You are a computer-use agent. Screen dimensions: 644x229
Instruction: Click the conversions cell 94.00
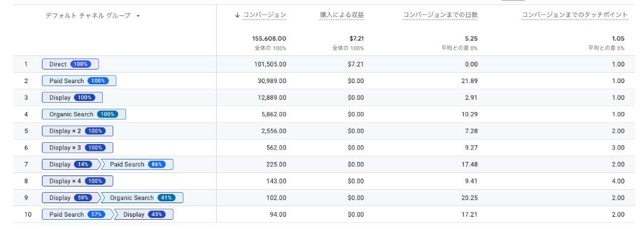pyautogui.click(x=278, y=214)
